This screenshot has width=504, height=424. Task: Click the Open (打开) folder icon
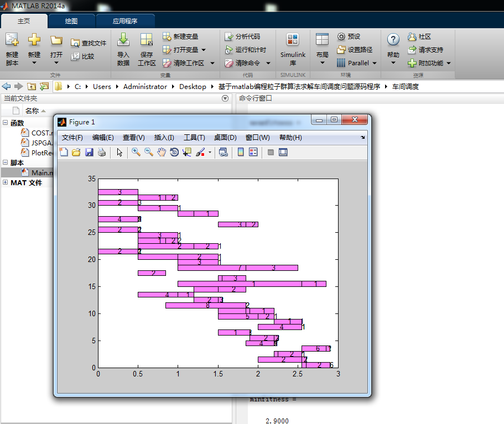point(56,40)
